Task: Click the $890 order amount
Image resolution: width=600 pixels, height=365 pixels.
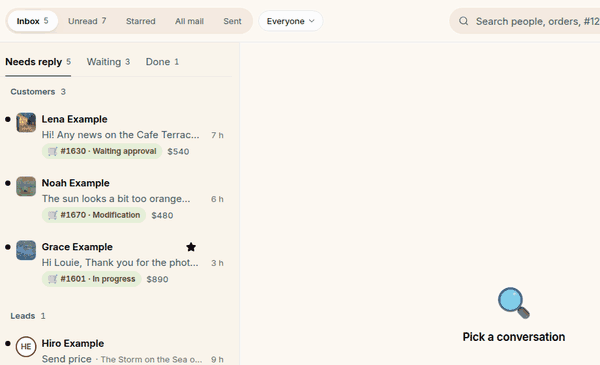Action: (157, 279)
